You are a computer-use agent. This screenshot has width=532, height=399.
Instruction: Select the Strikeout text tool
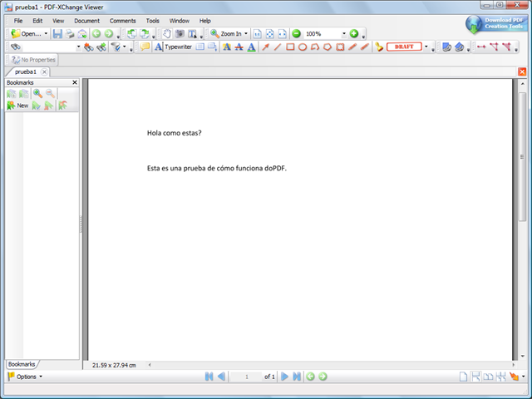pyautogui.click(x=239, y=47)
